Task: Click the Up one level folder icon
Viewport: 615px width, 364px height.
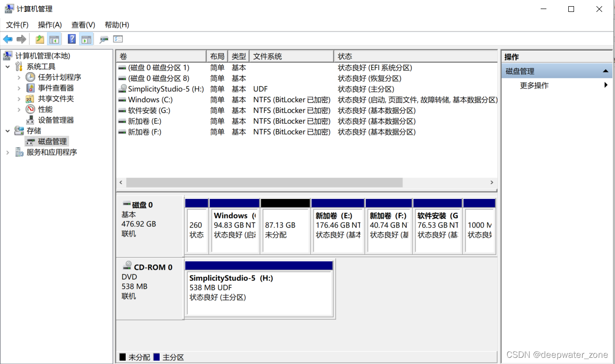Action: point(40,39)
